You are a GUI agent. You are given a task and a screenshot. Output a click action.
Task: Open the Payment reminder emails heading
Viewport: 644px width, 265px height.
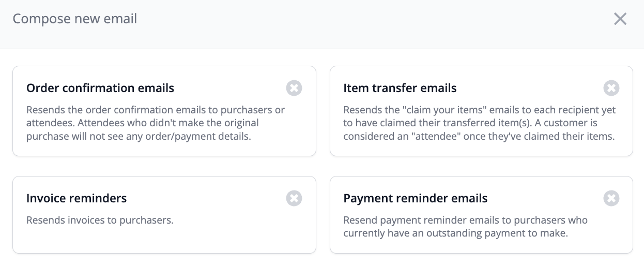coord(415,198)
